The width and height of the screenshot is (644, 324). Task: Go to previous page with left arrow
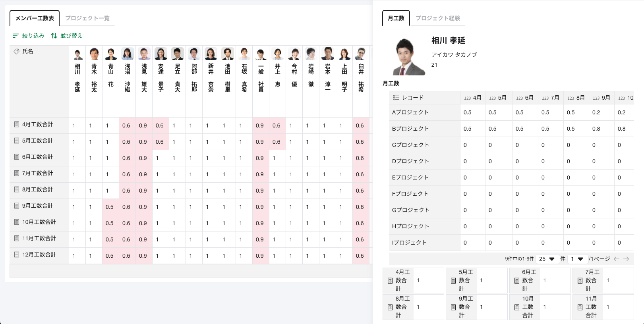617,259
